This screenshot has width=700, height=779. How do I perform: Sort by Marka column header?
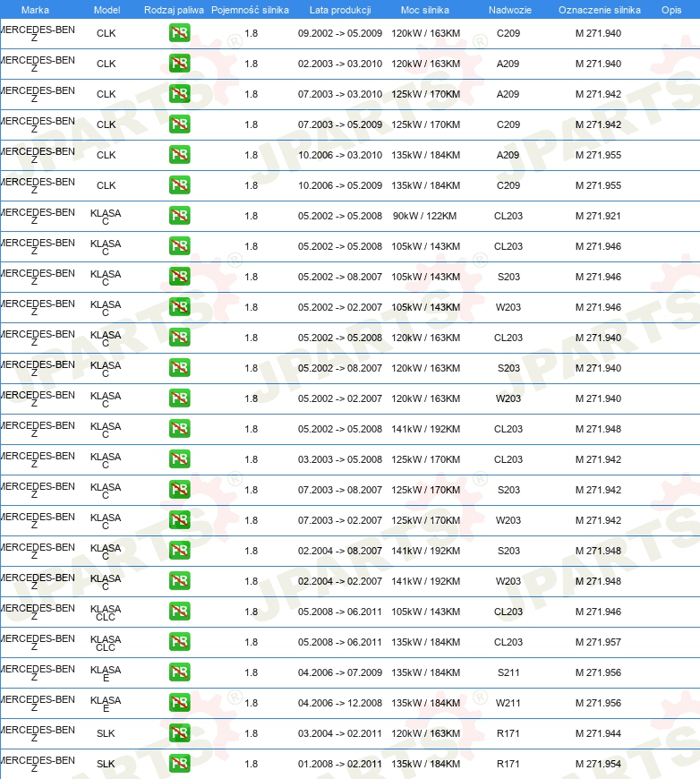pyautogui.click(x=35, y=10)
